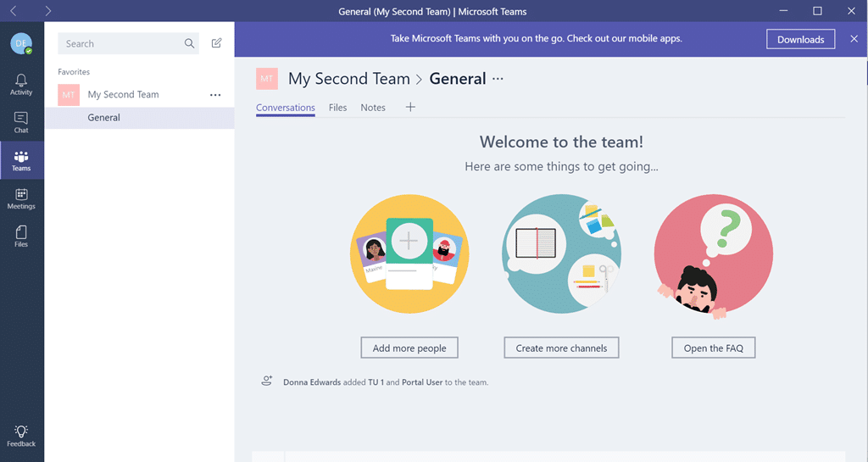
Task: Open My Second Team more options
Action: click(x=215, y=95)
